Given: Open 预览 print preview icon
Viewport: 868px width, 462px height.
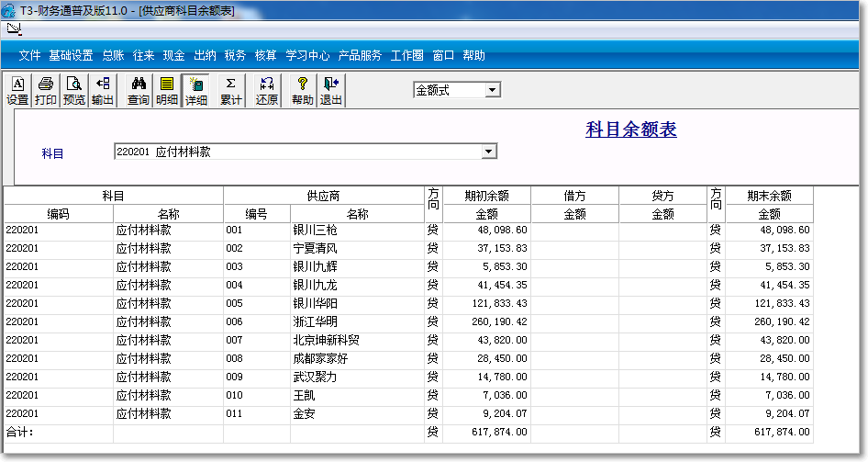Looking at the screenshot, I should click(x=73, y=91).
